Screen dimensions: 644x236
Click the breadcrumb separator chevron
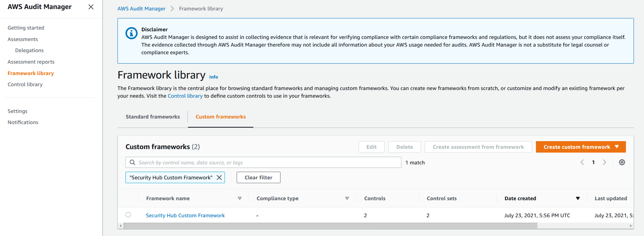pos(172,9)
